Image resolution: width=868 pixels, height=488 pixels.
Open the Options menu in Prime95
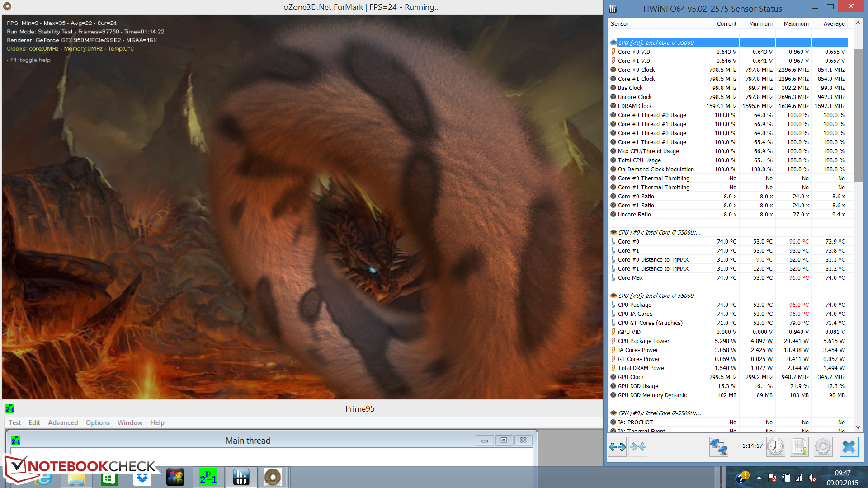[98, 422]
